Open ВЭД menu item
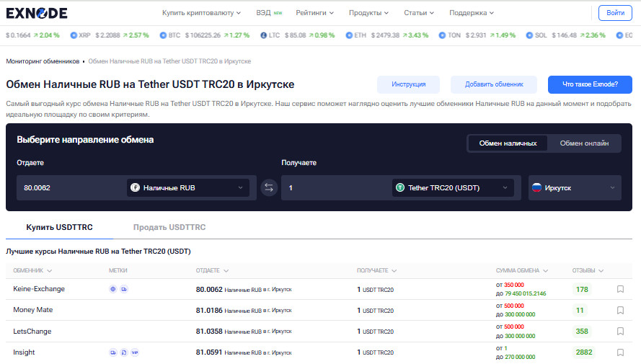 click(x=269, y=13)
